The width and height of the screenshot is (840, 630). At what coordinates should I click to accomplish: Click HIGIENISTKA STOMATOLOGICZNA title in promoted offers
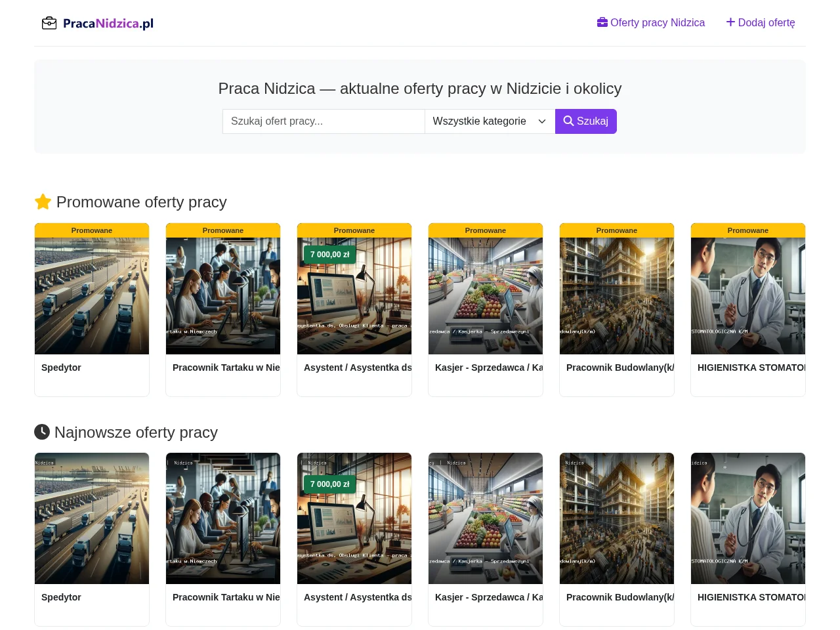751,367
